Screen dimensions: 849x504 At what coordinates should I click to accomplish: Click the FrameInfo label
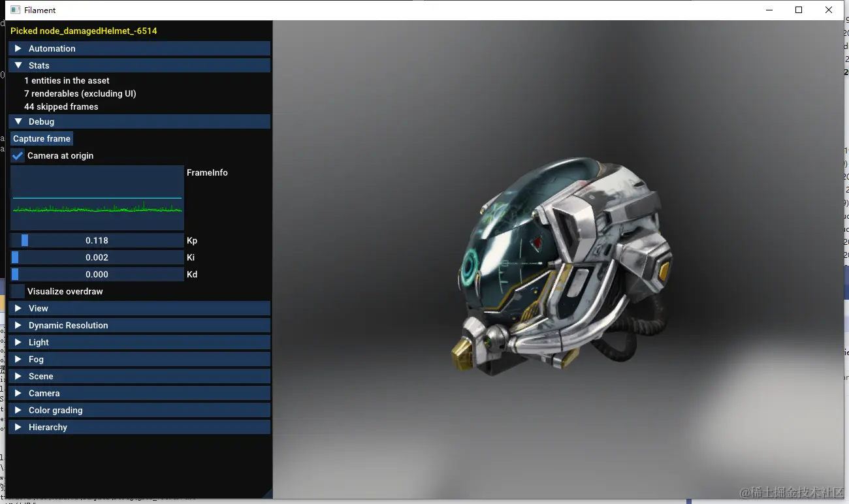pyautogui.click(x=207, y=172)
